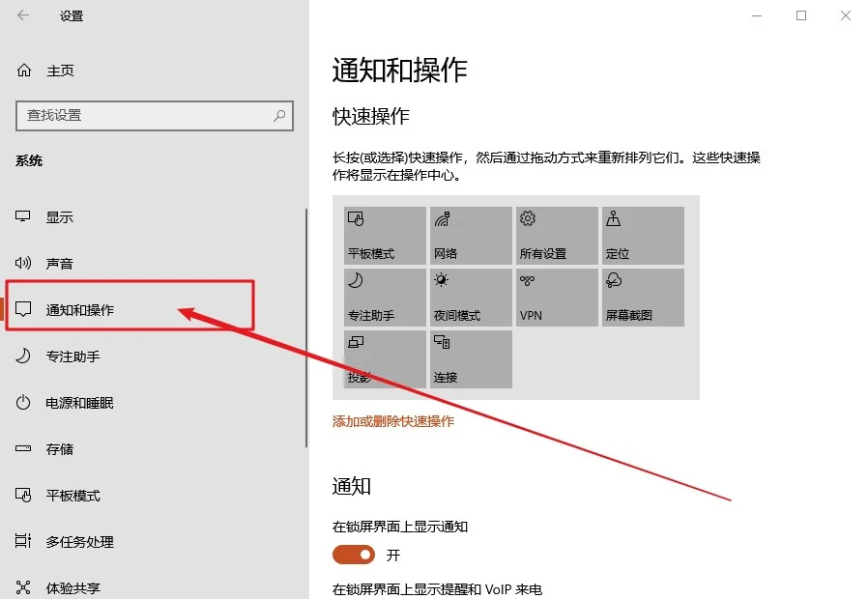Click the back arrow in the title bar

[23, 15]
